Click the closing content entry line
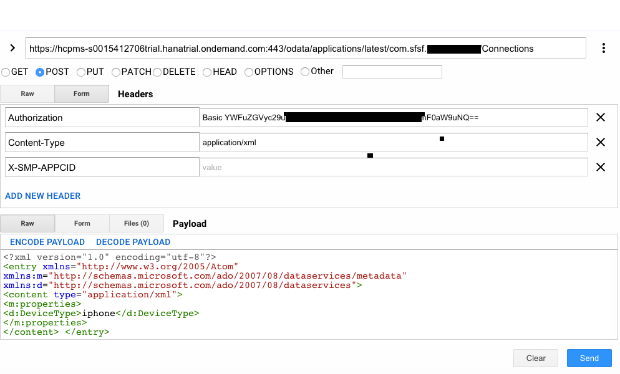This screenshot has height=374, width=620. pos(56,332)
